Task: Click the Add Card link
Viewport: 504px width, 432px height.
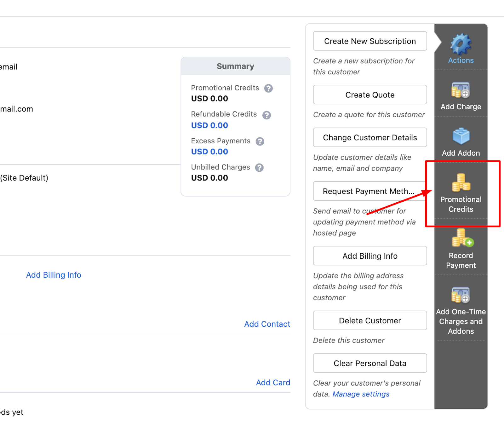Action: 273,383
